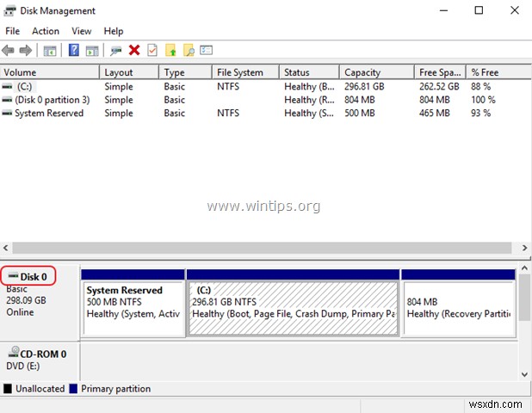Click the yellow folder Open icon with green arrow
This screenshot has width=532, height=413.
point(170,50)
